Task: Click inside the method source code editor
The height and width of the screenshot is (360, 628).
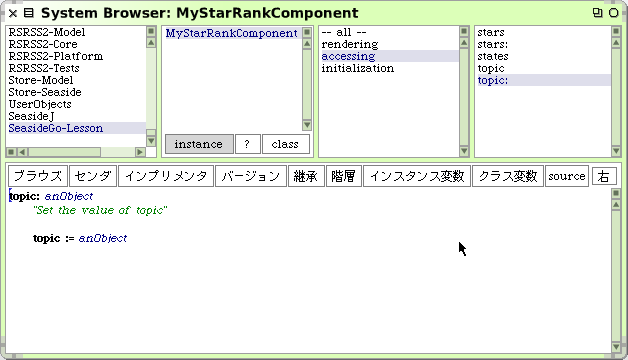Action: [308, 270]
